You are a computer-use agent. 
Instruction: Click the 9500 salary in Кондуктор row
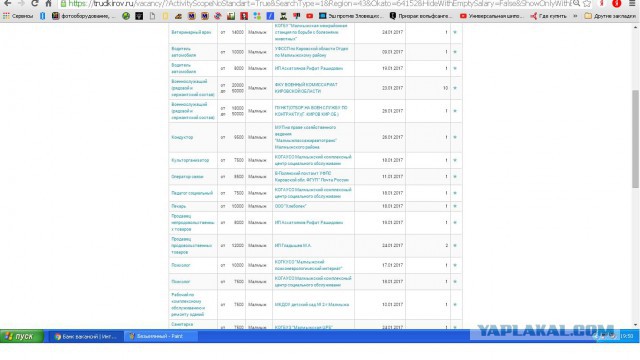(x=239, y=137)
